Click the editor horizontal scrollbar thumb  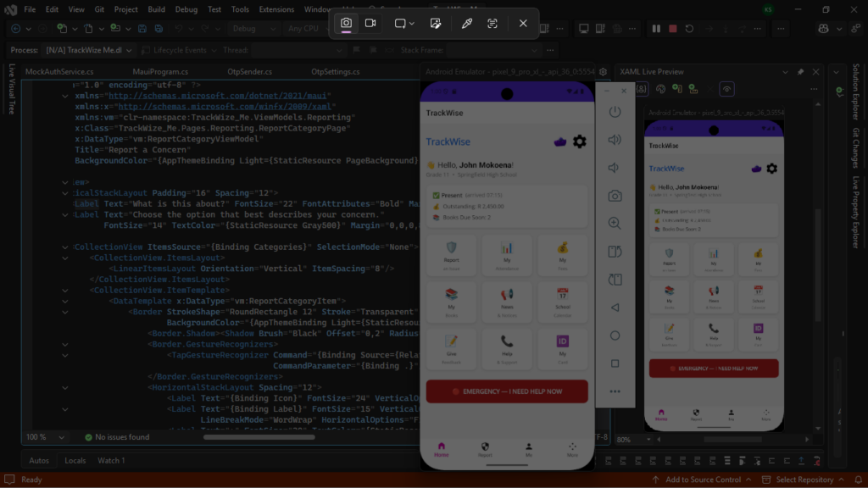(x=259, y=437)
